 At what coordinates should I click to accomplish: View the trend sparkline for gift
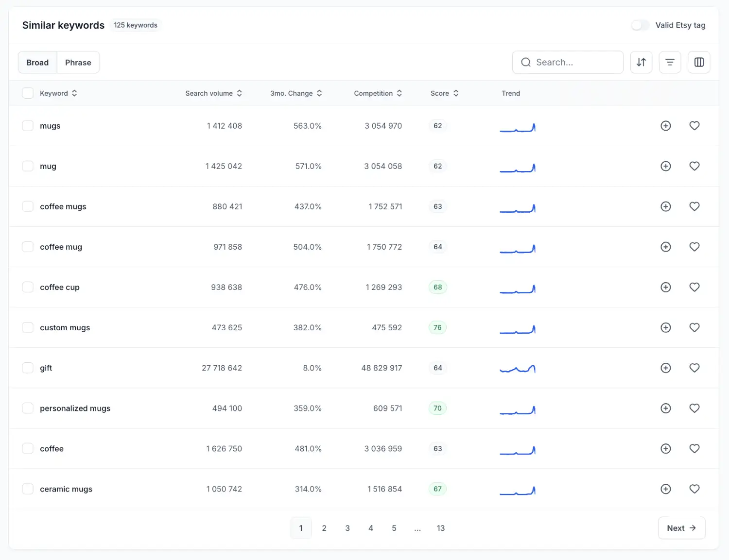[x=518, y=369]
